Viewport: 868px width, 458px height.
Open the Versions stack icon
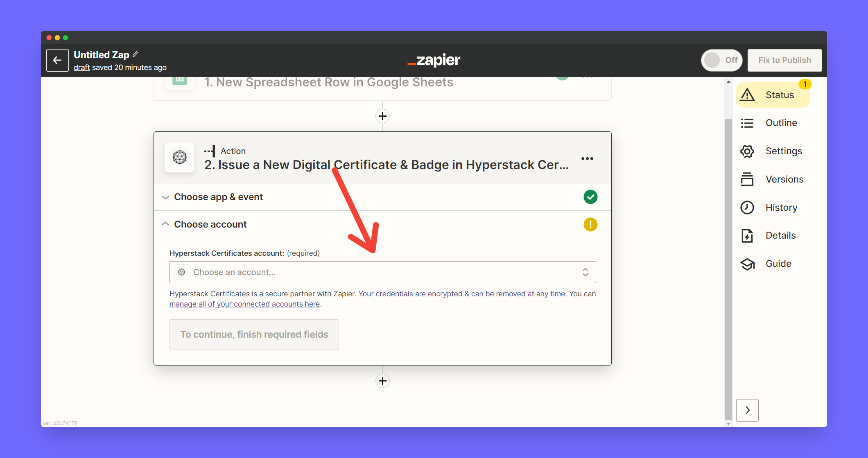tap(747, 179)
